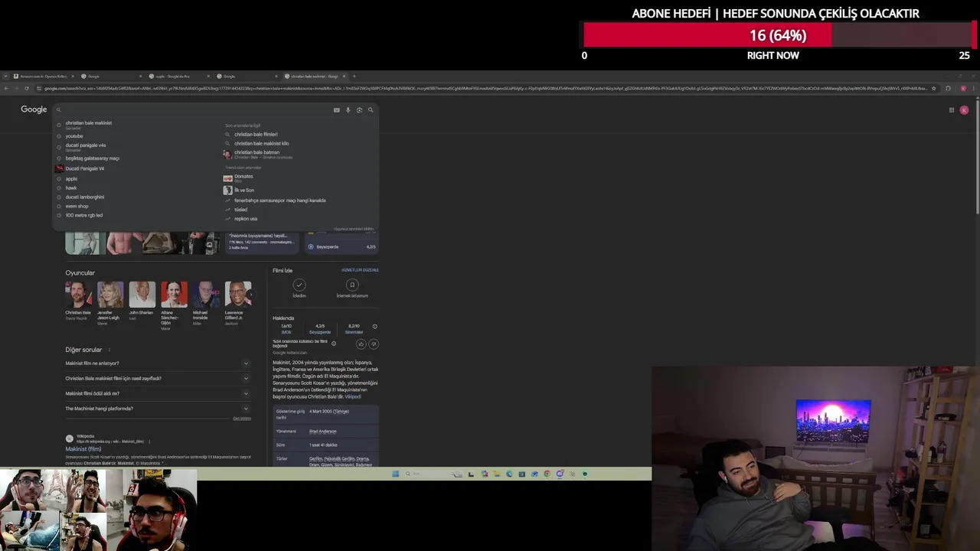980x551 pixels.
Task: Open Windows Start button on taskbar
Action: 395,474
